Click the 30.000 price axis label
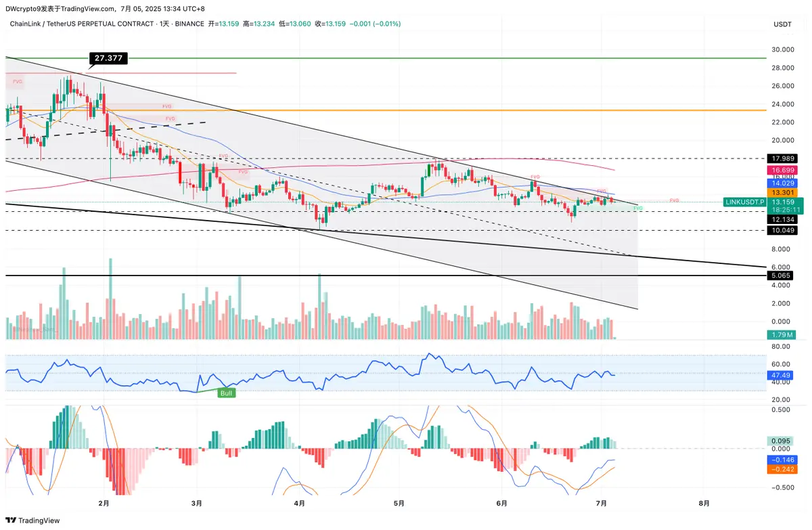The height and width of the screenshot is (530, 812). tap(784, 50)
